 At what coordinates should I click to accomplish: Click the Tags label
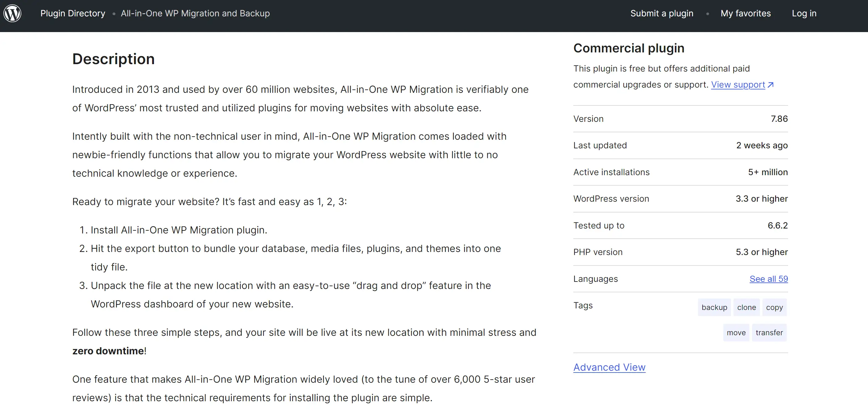click(583, 306)
